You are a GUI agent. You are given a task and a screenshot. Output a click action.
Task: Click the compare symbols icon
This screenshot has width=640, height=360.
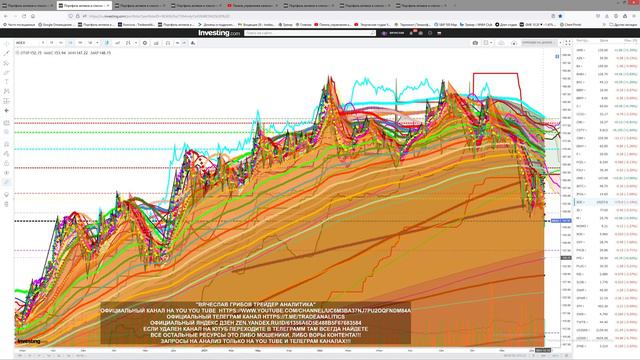118,43
